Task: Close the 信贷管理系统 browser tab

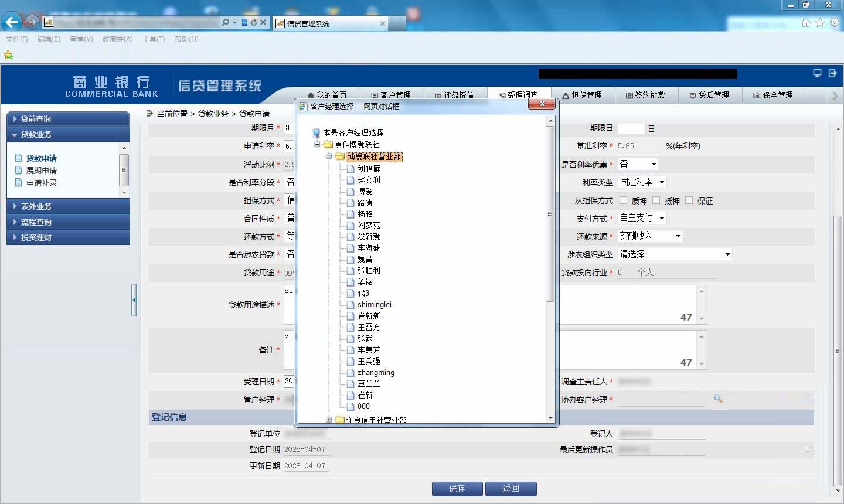Action: [x=383, y=23]
